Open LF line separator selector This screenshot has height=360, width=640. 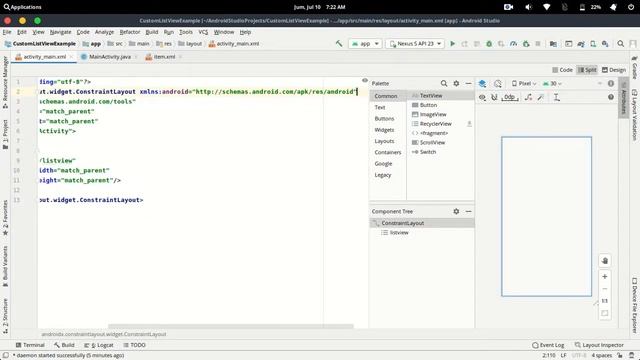coord(563,356)
